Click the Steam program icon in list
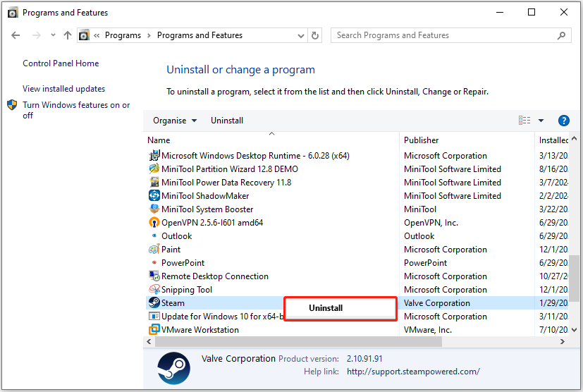The height and width of the screenshot is (392, 583). [154, 303]
